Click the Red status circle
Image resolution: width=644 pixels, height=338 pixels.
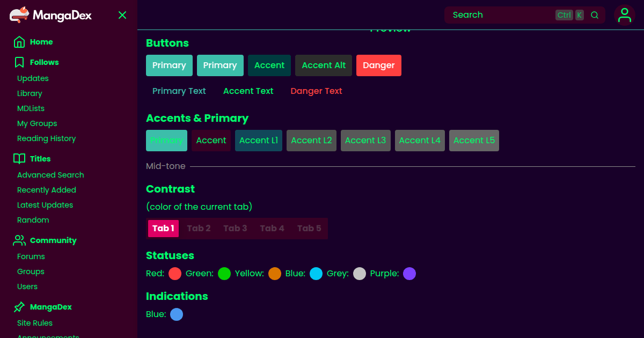[x=175, y=274]
